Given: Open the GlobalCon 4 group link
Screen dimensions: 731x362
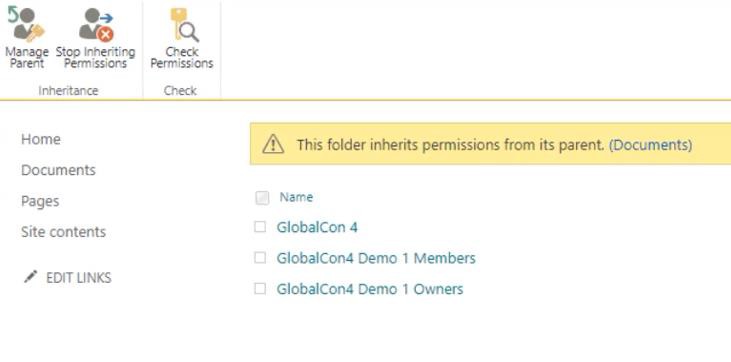Looking at the screenshot, I should click(317, 227).
